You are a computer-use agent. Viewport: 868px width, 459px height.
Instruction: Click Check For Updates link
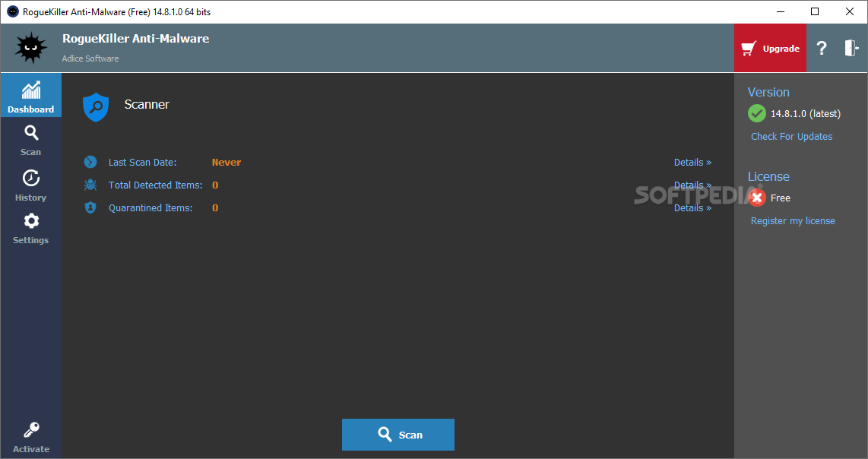pyautogui.click(x=791, y=136)
